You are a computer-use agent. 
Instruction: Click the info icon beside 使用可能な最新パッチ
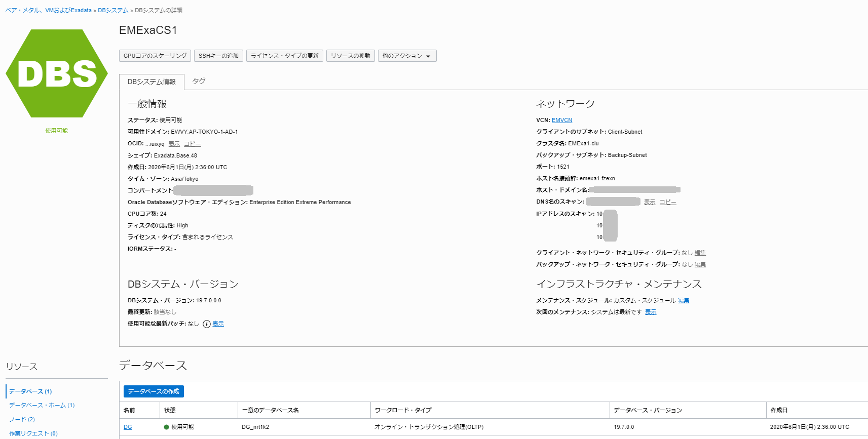pos(207,324)
